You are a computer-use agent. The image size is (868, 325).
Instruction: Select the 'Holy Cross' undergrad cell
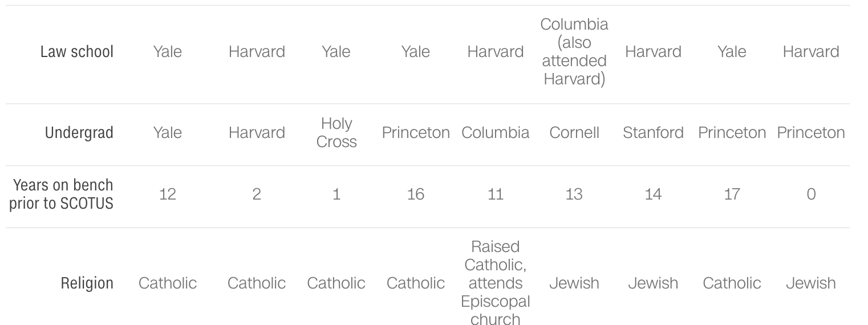[x=336, y=133]
